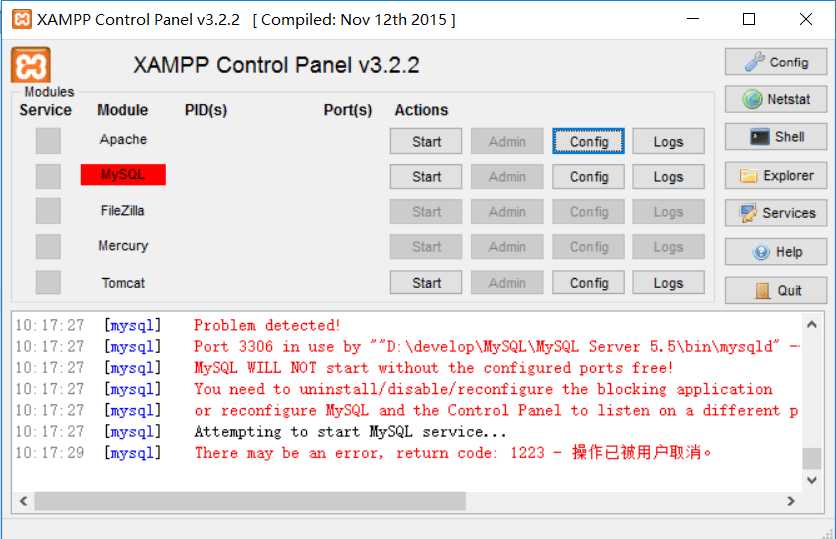Click the Service column header

pyautogui.click(x=46, y=110)
